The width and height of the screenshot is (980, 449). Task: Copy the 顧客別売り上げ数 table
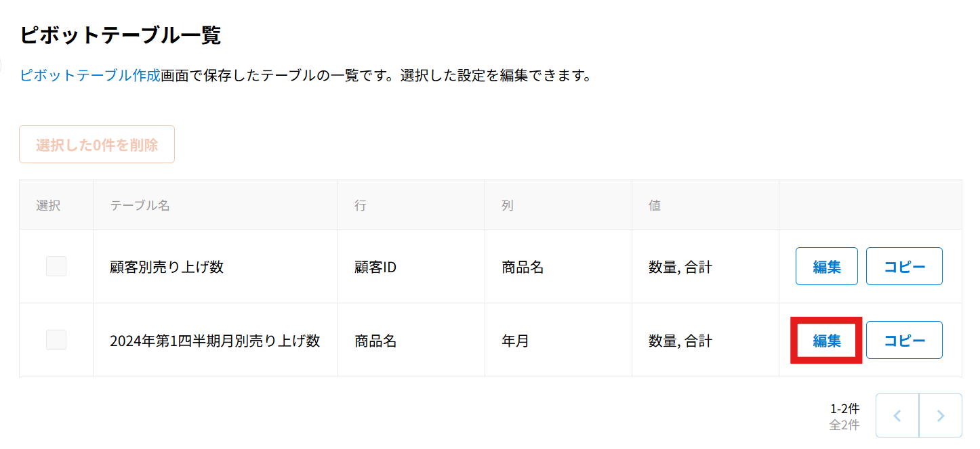[x=904, y=266]
